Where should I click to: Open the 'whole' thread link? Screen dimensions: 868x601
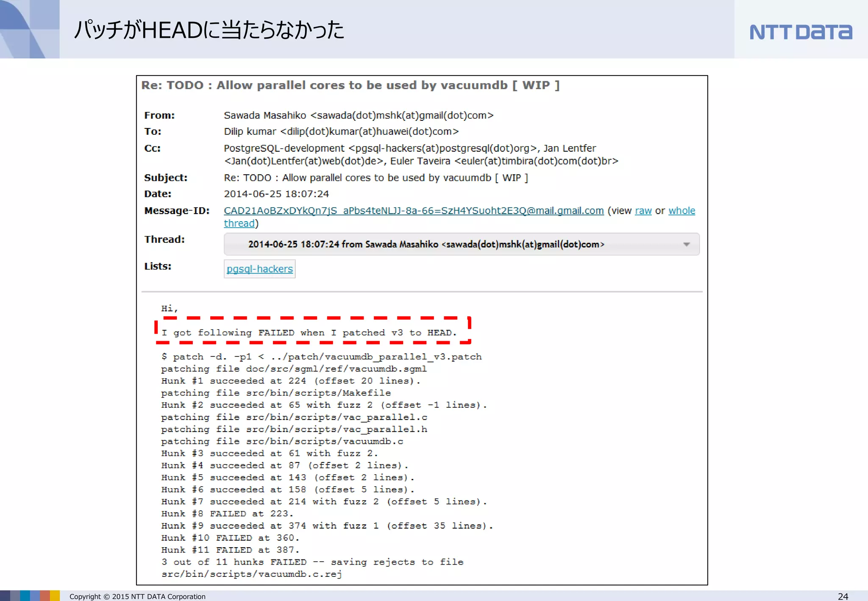click(682, 211)
